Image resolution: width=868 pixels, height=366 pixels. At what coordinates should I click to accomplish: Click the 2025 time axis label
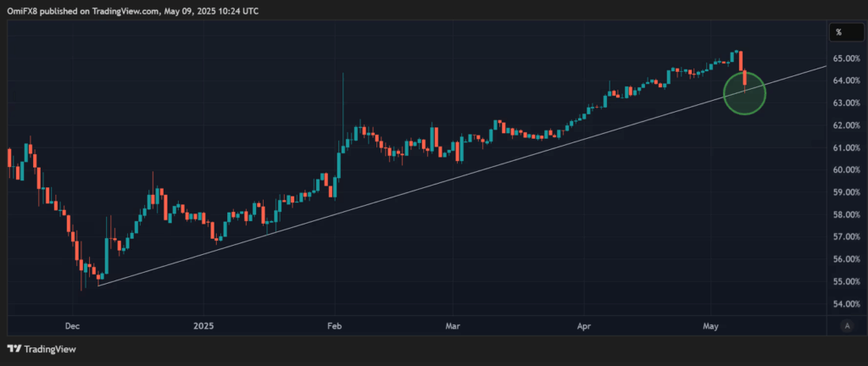203,326
